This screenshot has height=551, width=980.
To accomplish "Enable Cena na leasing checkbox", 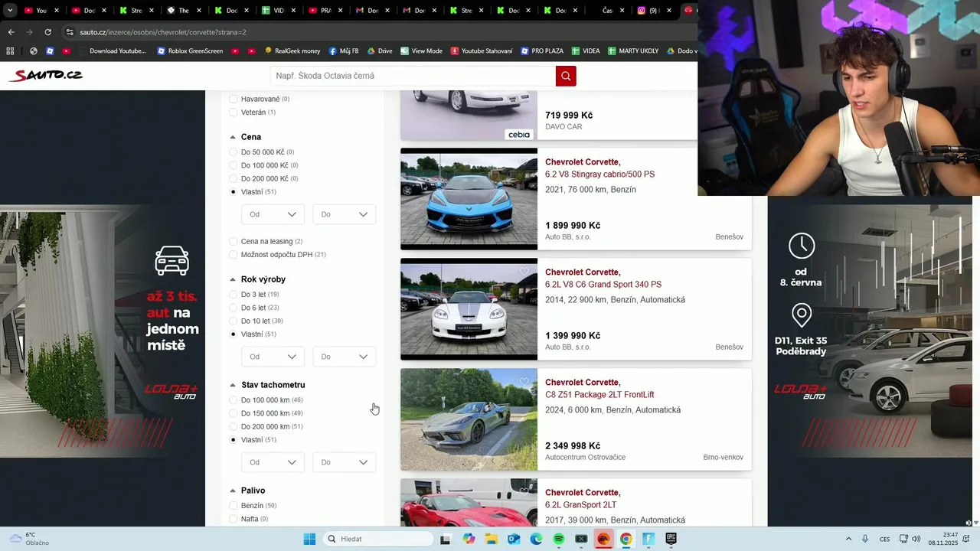I will click(x=234, y=241).
